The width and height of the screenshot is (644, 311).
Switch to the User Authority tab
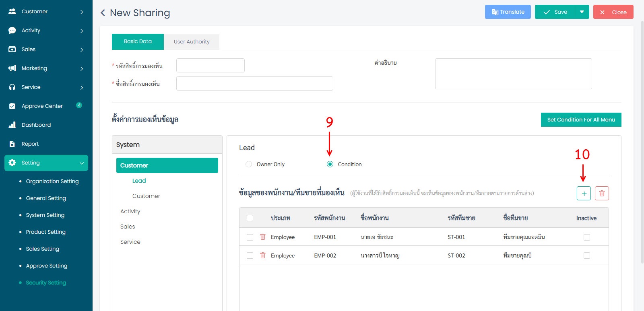pos(192,42)
